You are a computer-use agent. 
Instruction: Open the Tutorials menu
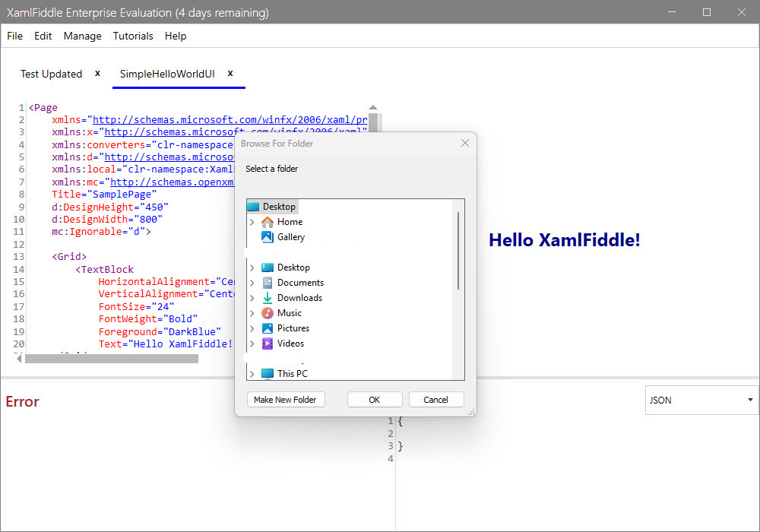coord(133,36)
